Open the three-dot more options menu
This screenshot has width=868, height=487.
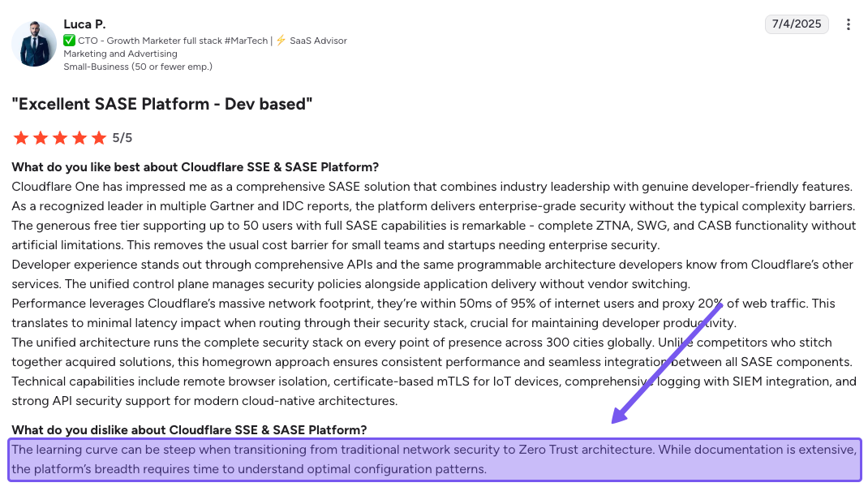pos(849,24)
